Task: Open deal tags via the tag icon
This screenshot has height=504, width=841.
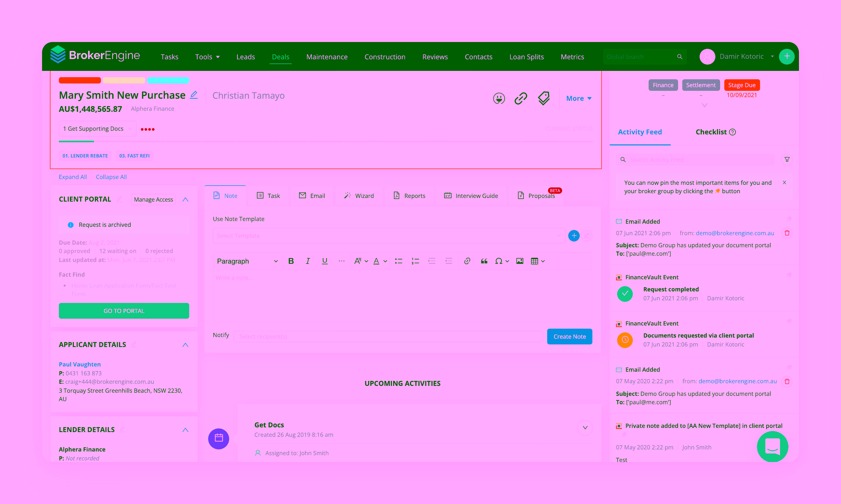Action: pos(543,98)
